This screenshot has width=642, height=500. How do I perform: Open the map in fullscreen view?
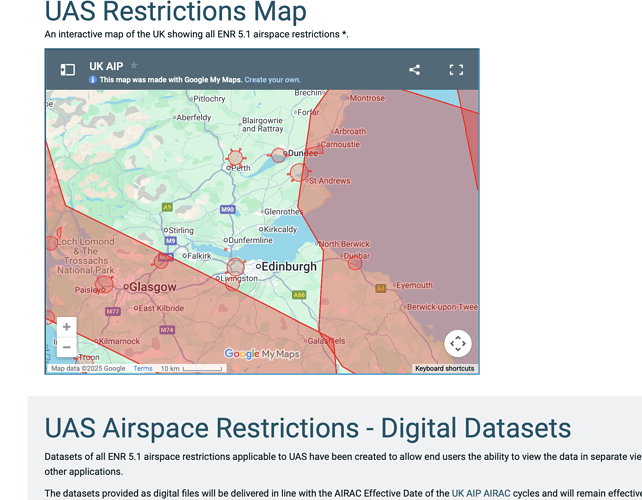(x=456, y=70)
